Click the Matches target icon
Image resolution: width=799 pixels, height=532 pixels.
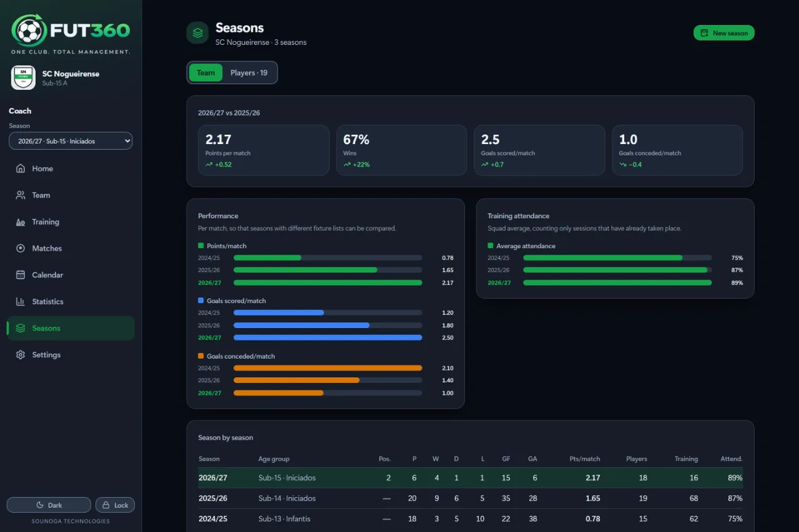tap(21, 248)
